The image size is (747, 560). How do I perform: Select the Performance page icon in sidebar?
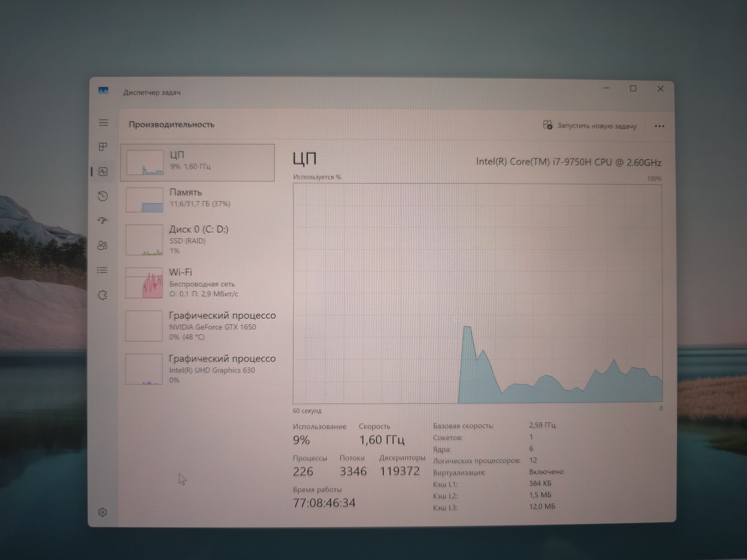pyautogui.click(x=103, y=172)
